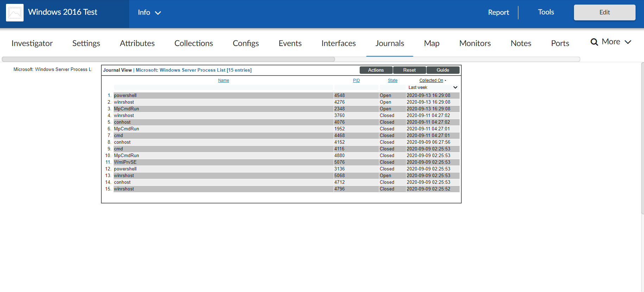
Task: Select the winrshost entry with PID 4276
Action: 286,102
